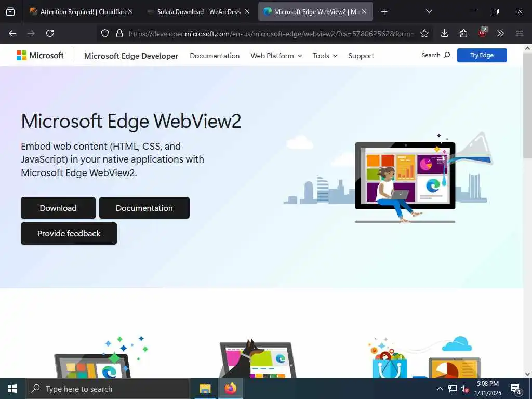
Task: Click the Type here to search box
Action: tap(108, 389)
